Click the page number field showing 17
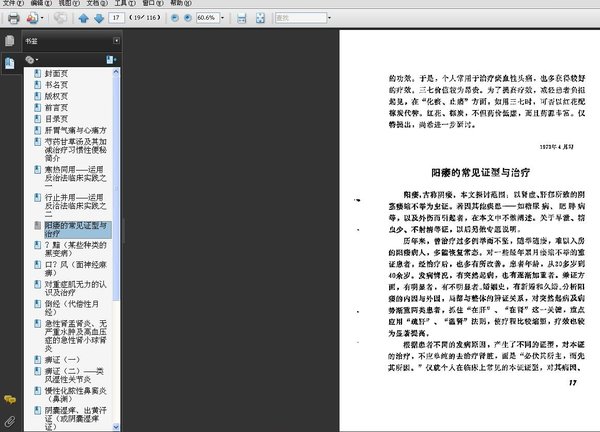 116,18
